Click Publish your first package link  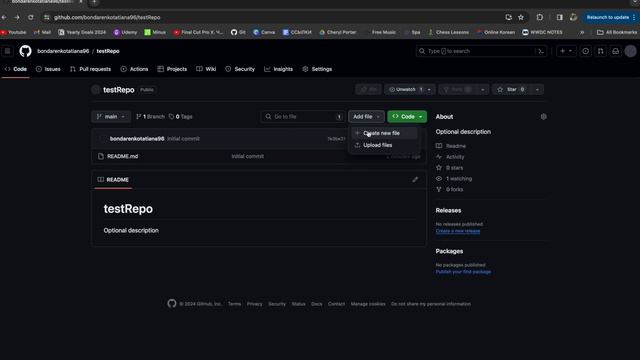(463, 272)
